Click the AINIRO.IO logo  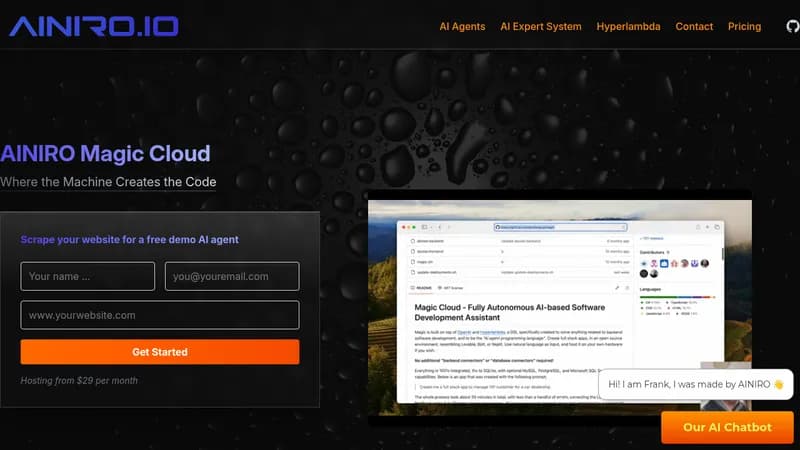(x=94, y=27)
